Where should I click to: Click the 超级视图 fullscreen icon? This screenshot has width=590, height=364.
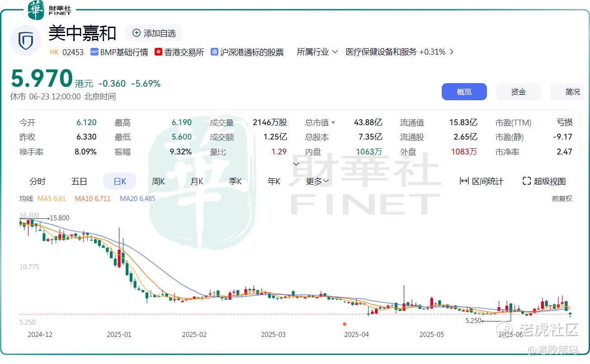pos(526,181)
